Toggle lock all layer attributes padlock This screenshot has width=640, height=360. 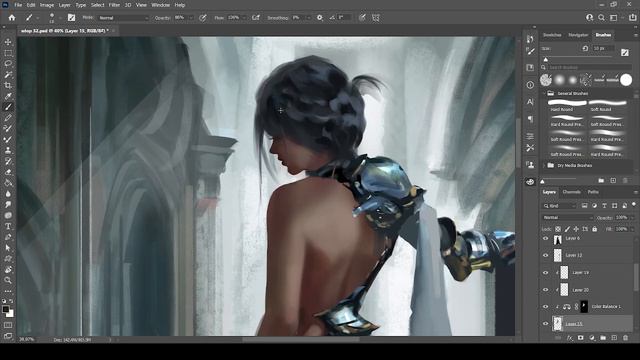click(x=594, y=229)
